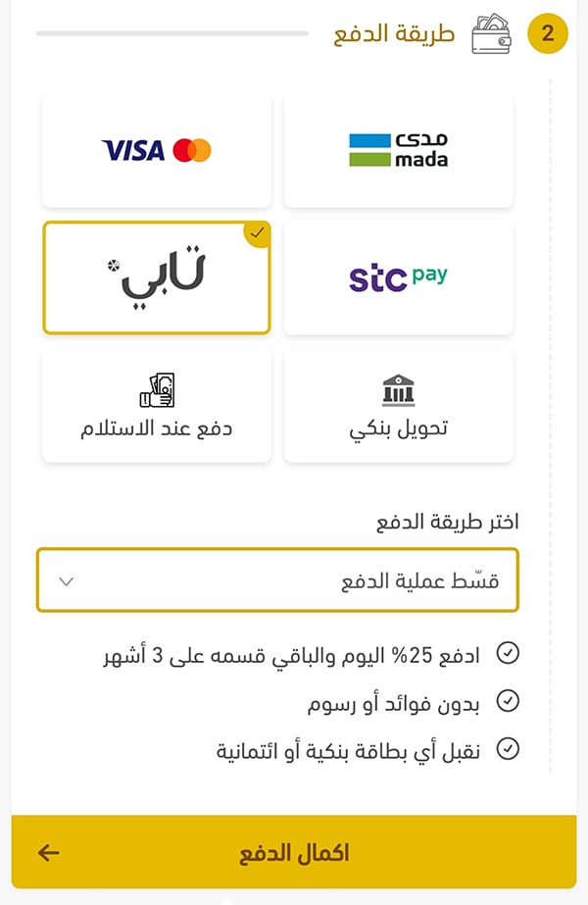Toggle the selected checkmark badge on Tabby
Viewport: 588px width, 905px height.
click(257, 233)
